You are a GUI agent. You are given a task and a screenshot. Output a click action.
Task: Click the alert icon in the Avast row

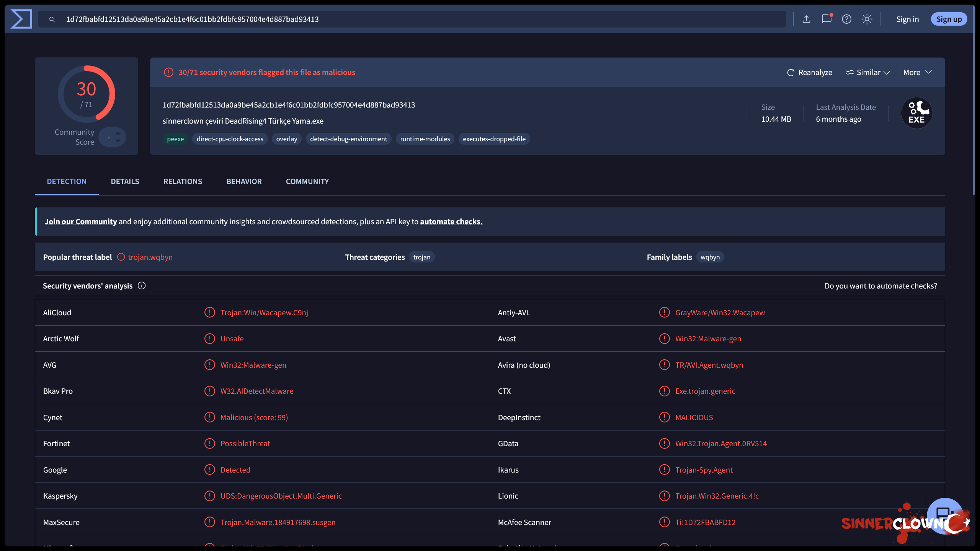[x=665, y=339]
